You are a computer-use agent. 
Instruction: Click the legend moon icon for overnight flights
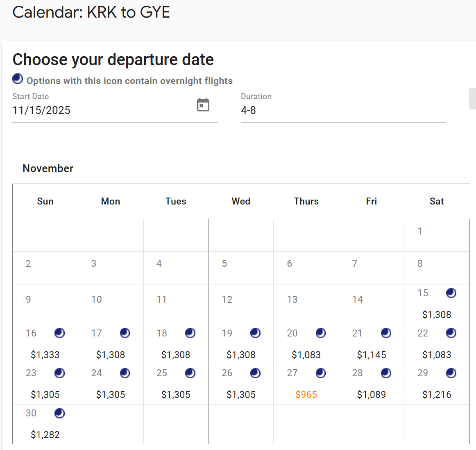[x=18, y=79]
